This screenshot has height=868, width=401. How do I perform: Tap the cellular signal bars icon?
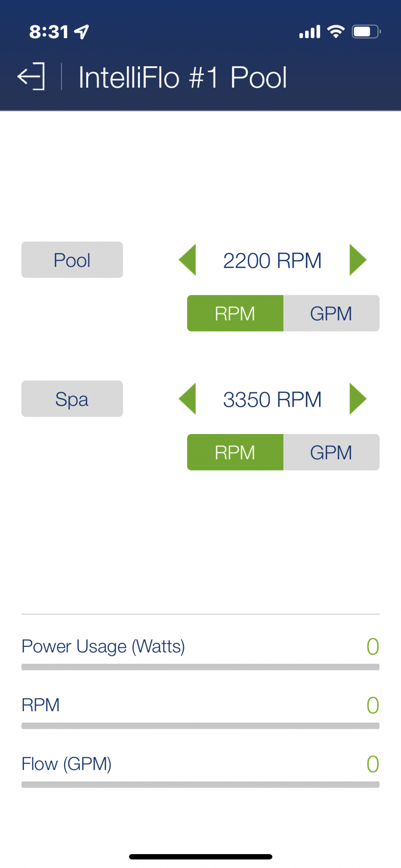310,32
